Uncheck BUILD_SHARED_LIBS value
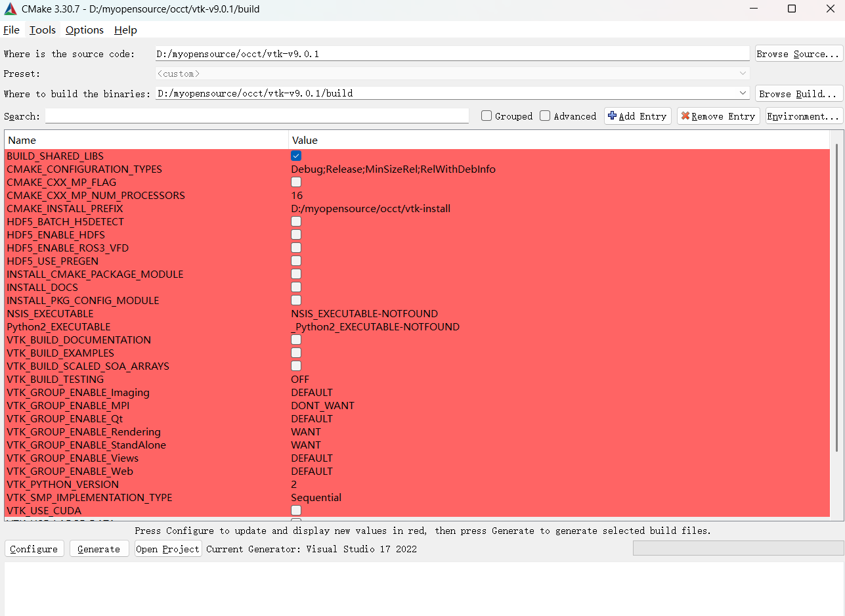Viewport: 845px width, 616px height. (x=296, y=156)
